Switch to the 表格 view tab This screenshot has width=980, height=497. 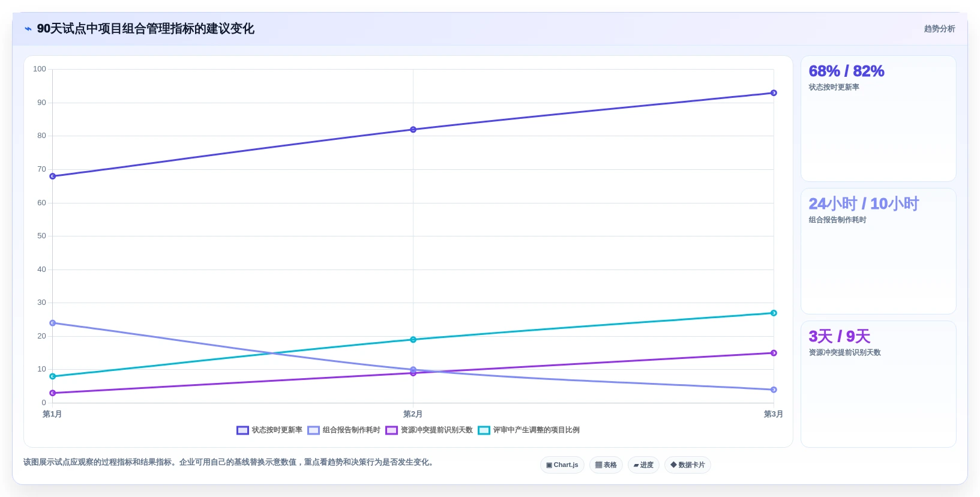606,465
